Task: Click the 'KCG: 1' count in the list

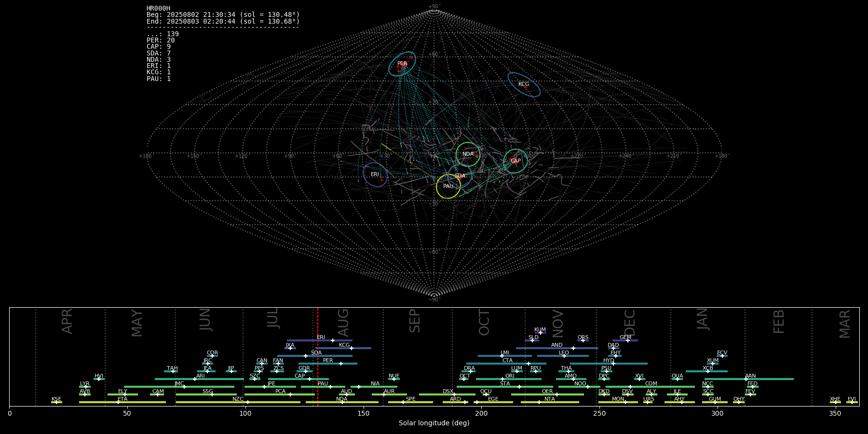Action: coord(159,72)
